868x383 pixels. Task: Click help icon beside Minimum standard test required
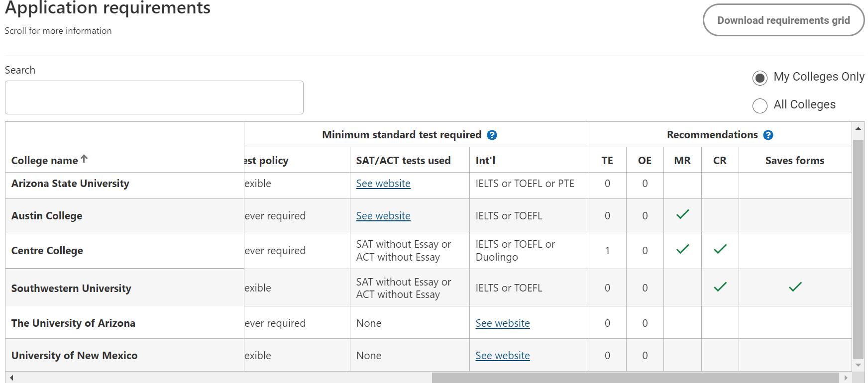point(492,135)
